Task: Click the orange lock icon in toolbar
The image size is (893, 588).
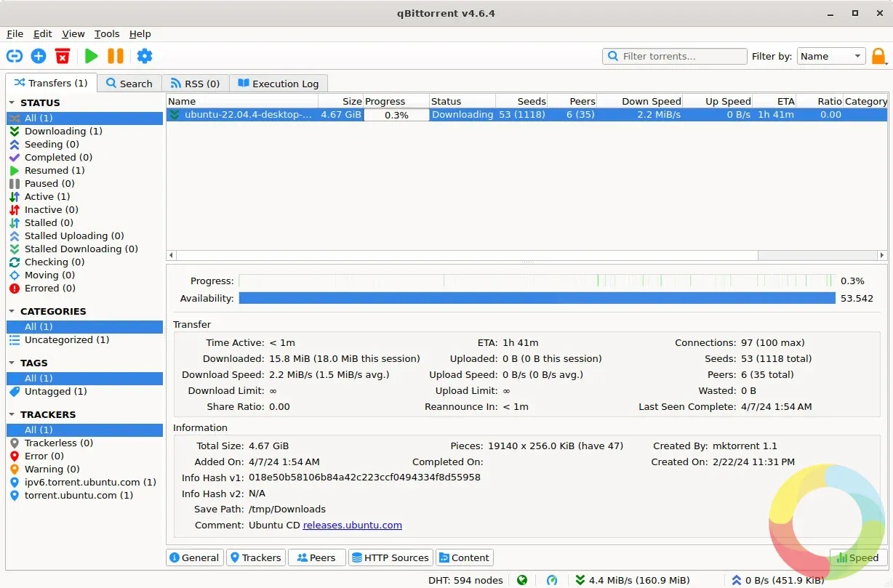Action: [x=879, y=56]
